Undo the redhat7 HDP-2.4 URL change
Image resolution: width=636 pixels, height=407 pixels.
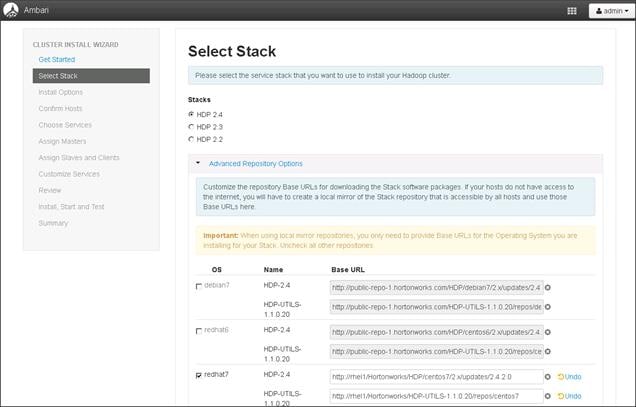pos(569,377)
